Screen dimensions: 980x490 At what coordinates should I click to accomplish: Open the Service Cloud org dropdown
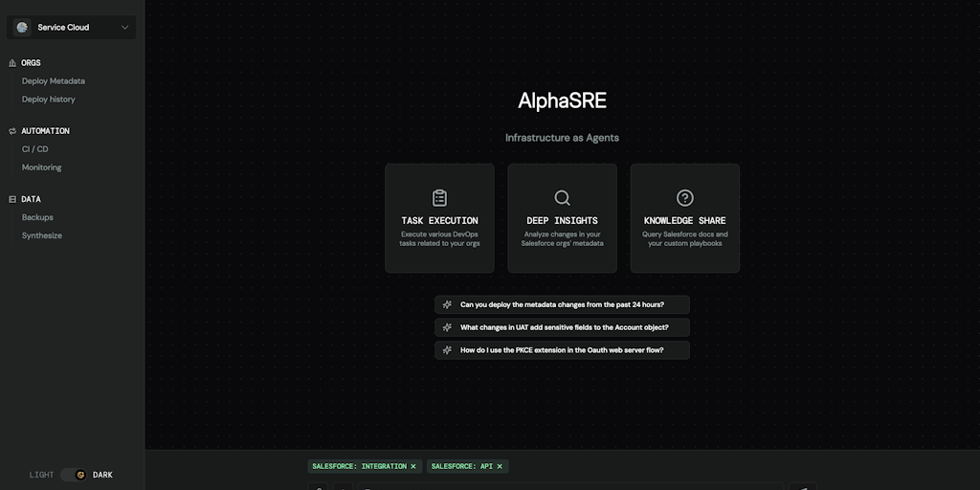[71, 28]
